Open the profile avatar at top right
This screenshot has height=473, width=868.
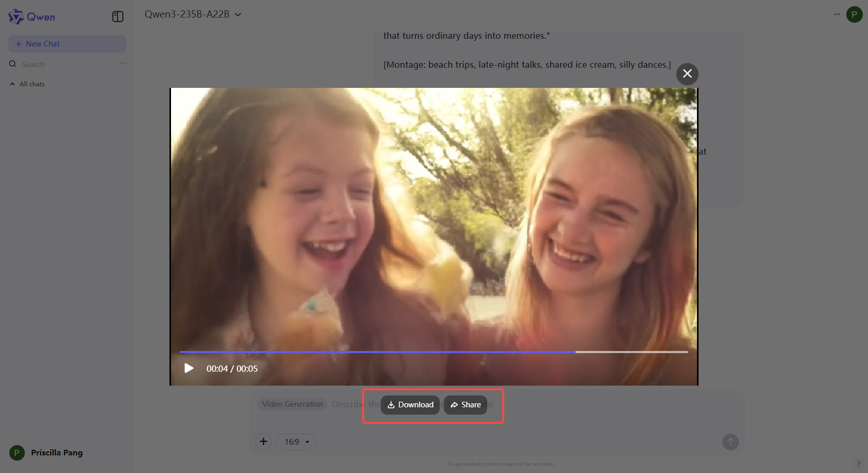point(855,14)
